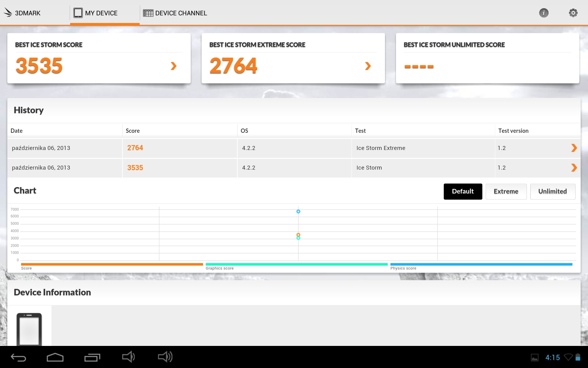Click the grid icon beside DEVICE CHANNEL

pyautogui.click(x=148, y=13)
